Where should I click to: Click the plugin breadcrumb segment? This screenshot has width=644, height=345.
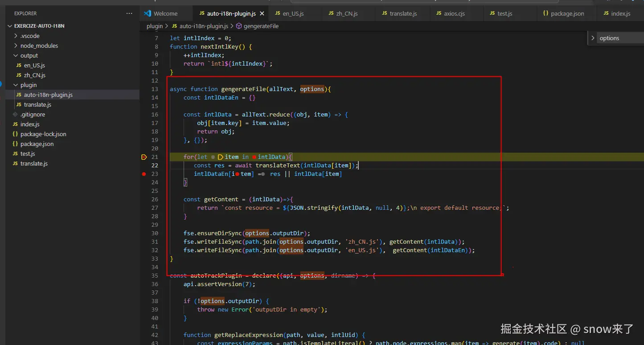(155, 26)
